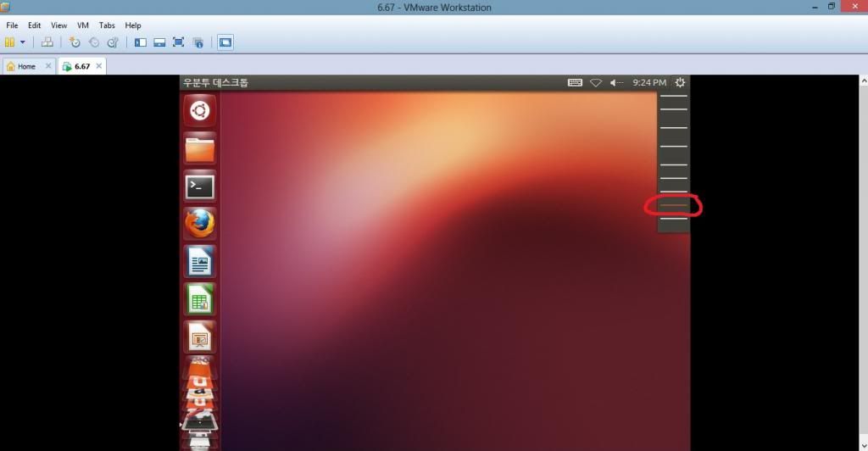Toggle the library sidebar view
Screen dimensions: 868x451
pyautogui.click(x=141, y=42)
